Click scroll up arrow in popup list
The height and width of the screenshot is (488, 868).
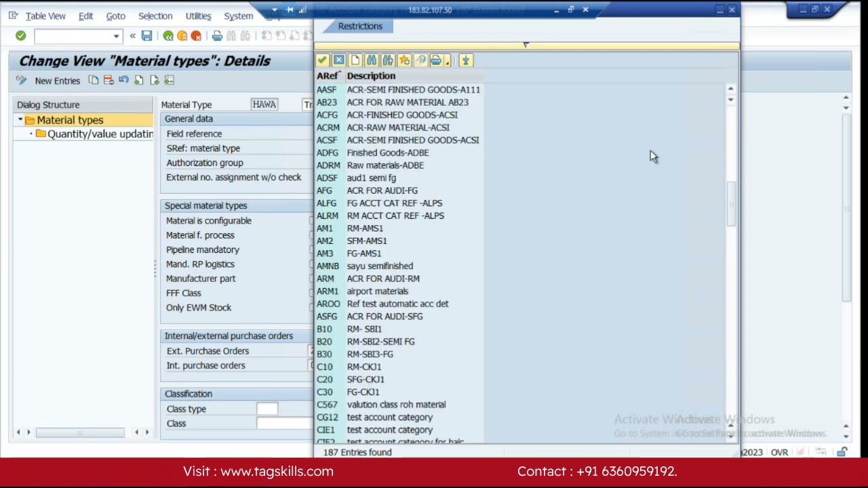[x=730, y=89]
